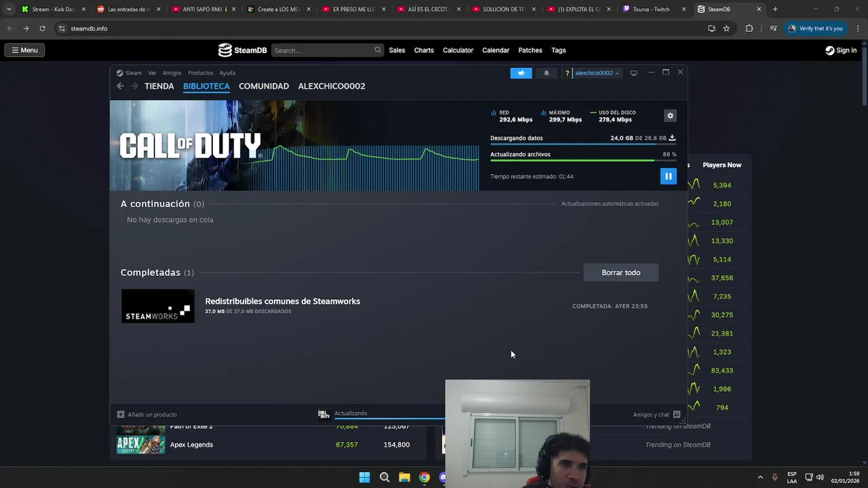The width and height of the screenshot is (868, 488).
Task: Open Tags on SteamDB
Action: [559, 50]
